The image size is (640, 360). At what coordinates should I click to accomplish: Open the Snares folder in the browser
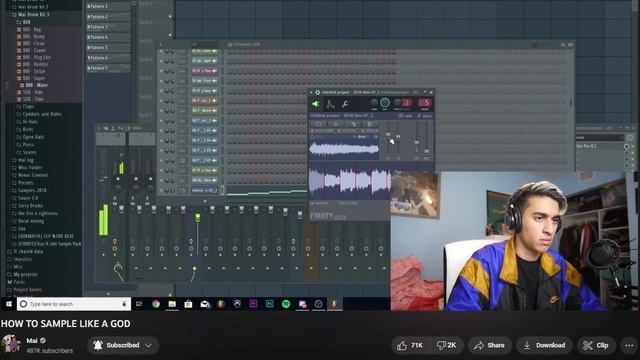coord(27,152)
